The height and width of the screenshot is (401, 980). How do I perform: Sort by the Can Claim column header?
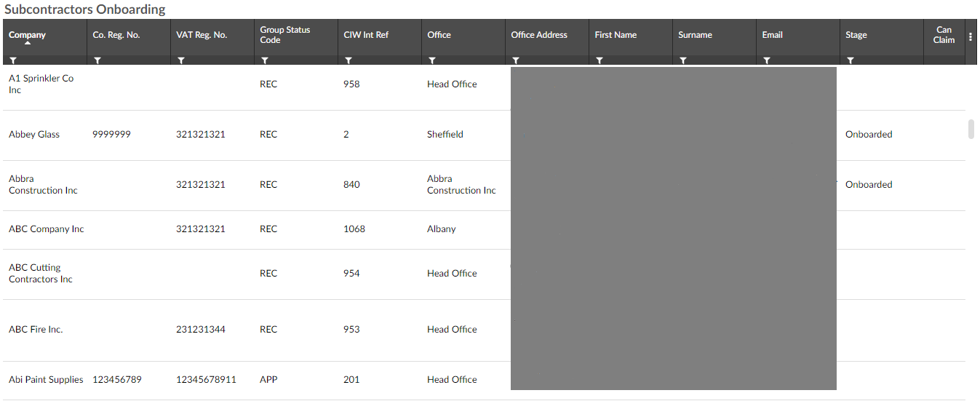click(944, 35)
